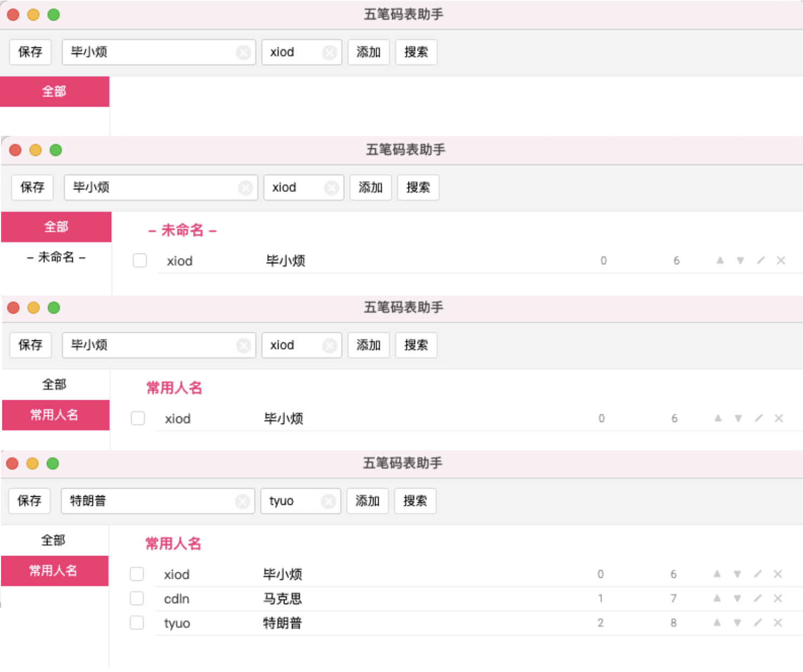Move the 特朗普 entry down
The height and width of the screenshot is (672, 803).
pyautogui.click(x=737, y=623)
